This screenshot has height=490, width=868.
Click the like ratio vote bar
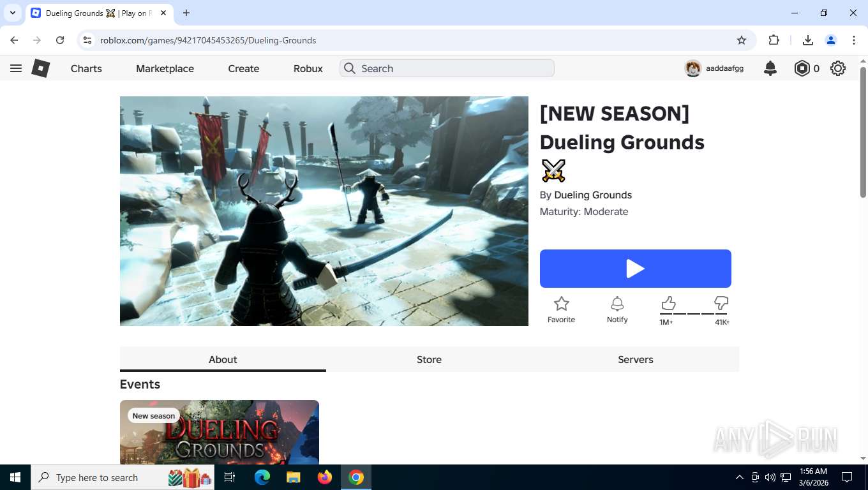click(694, 313)
